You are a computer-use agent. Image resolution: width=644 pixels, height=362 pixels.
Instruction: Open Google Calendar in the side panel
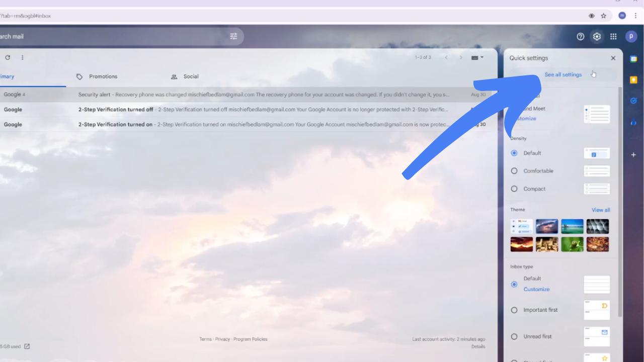tap(634, 59)
